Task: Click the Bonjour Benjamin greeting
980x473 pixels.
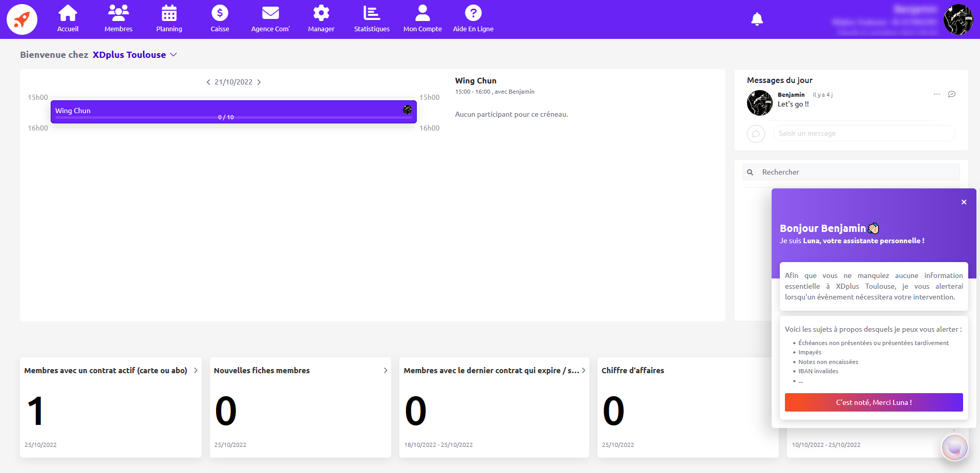Action: (x=829, y=228)
